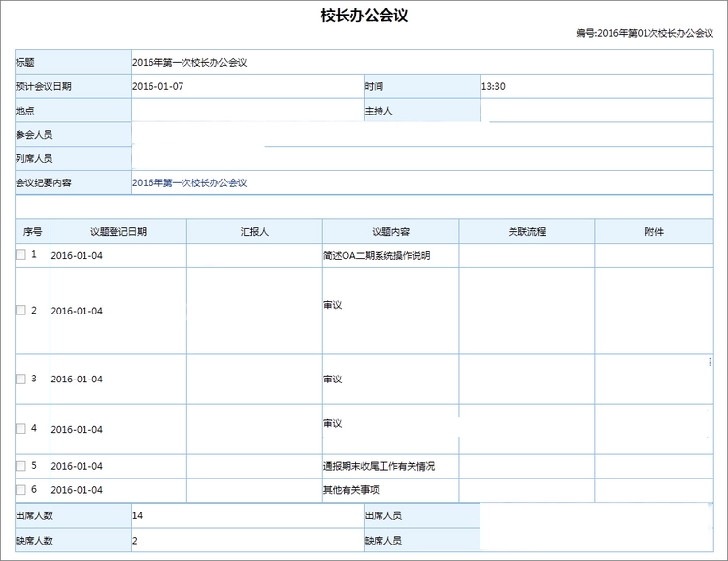Check the checkbox for agenda row 1
The image size is (728, 561).
click(20, 255)
